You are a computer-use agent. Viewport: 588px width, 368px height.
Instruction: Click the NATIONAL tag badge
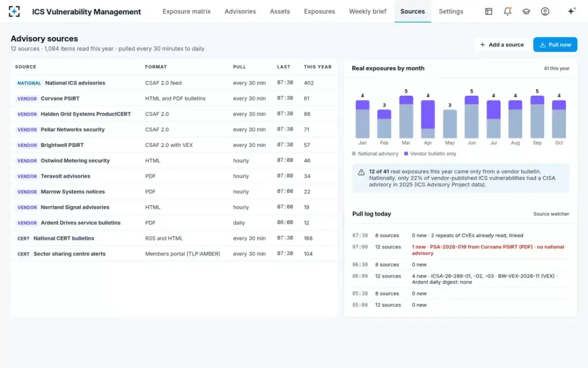[29, 83]
